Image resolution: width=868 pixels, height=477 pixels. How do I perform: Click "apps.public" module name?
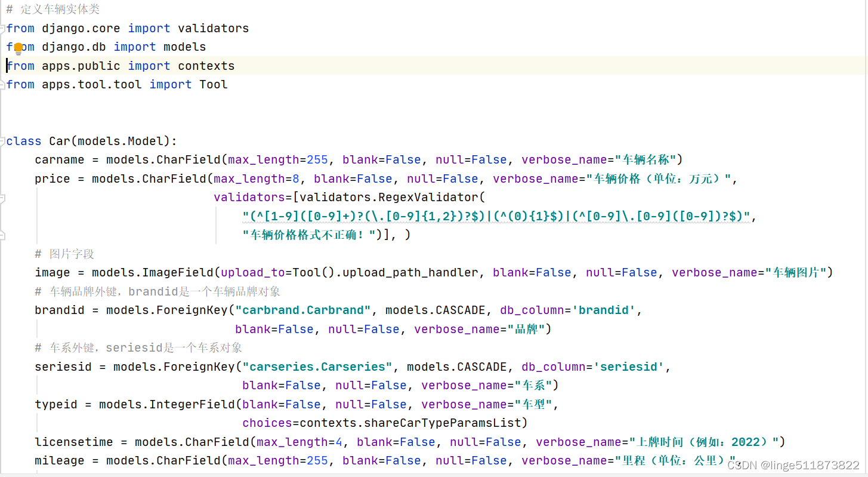81,66
